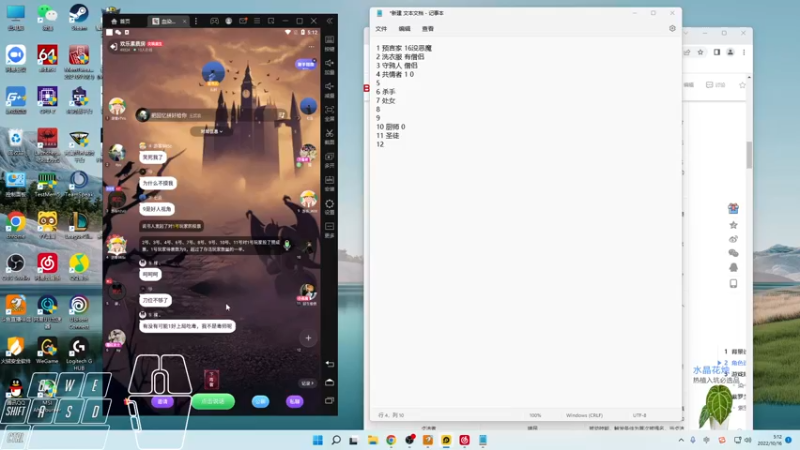Click the round plus button in game

(x=308, y=338)
